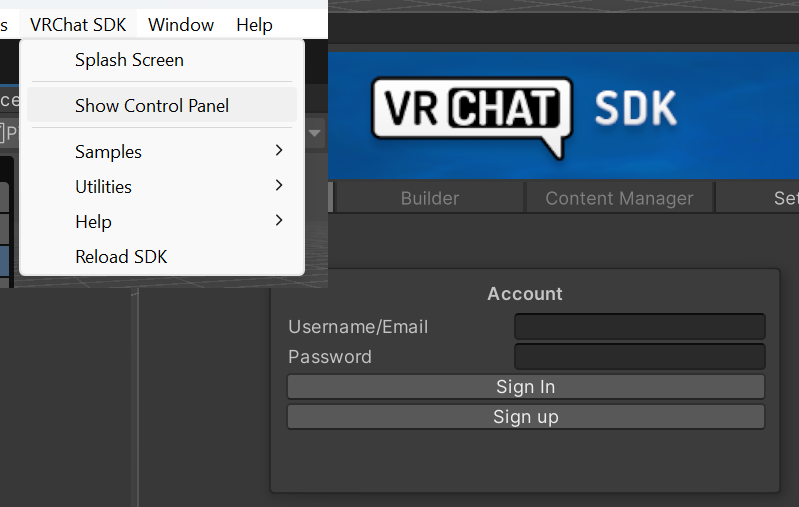Screen dimensions: 799x507
Task: Click the Sign up button
Action: click(x=525, y=417)
